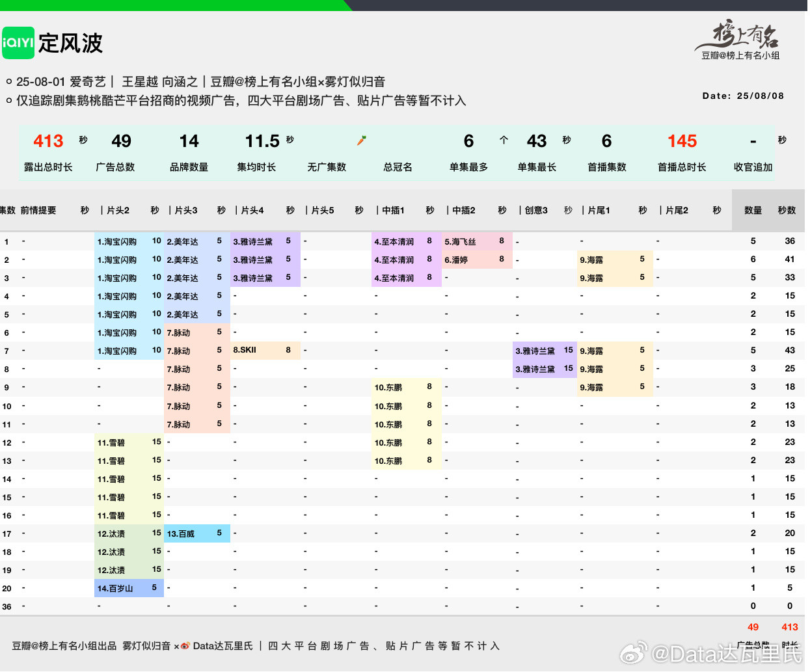Click the 片尾1 column header
This screenshot has width=810, height=672.
(599, 210)
